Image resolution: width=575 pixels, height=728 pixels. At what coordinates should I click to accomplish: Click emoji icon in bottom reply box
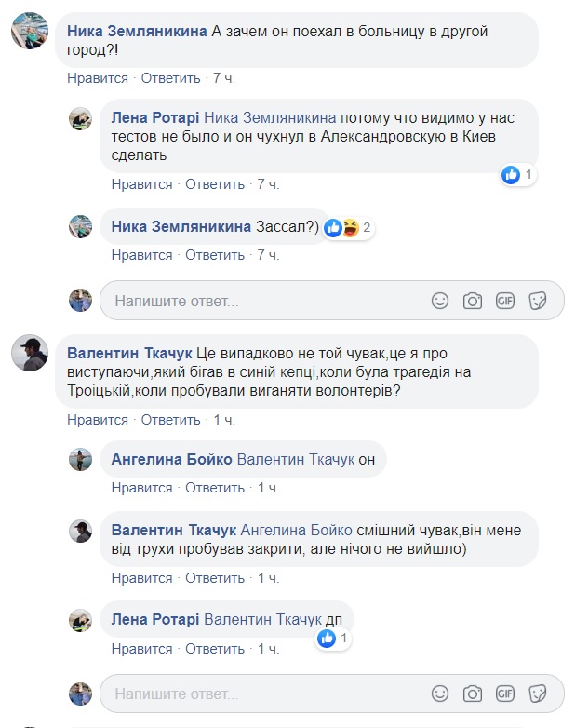pos(441,694)
